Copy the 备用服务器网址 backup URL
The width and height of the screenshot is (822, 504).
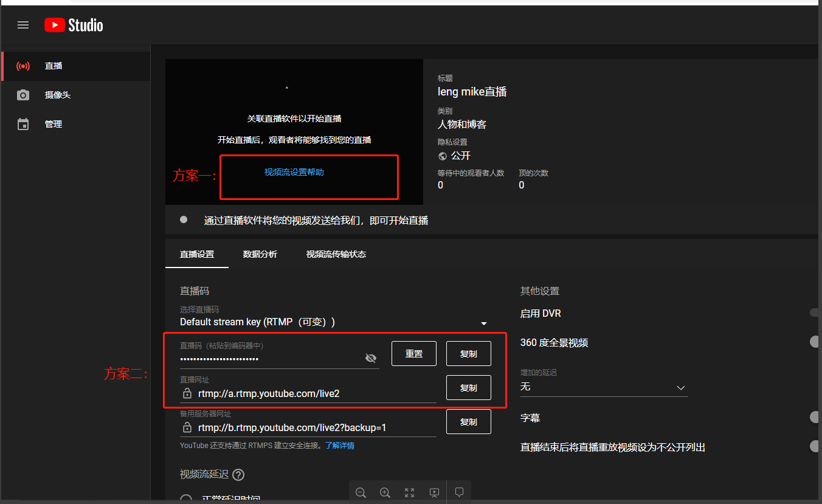pyautogui.click(x=469, y=422)
